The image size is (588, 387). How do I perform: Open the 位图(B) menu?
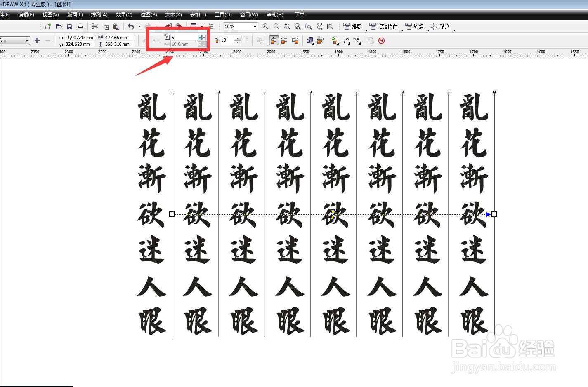pyautogui.click(x=149, y=14)
